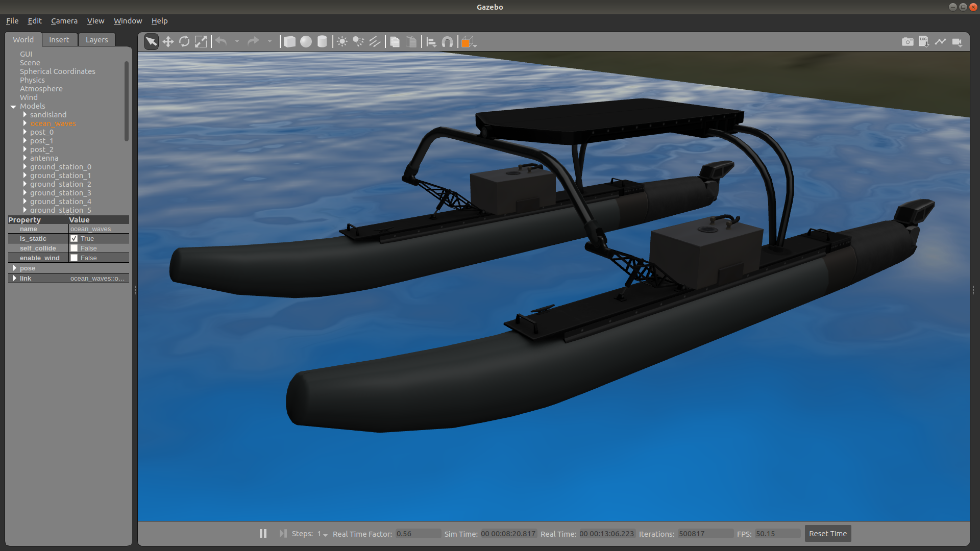This screenshot has height=551, width=980.
Task: Open the align tool
Action: click(431, 41)
